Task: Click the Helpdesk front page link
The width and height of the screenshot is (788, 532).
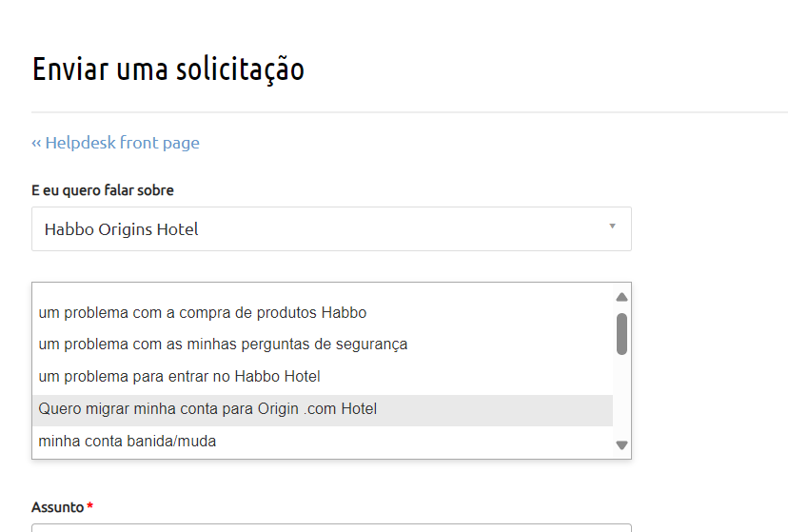Action: pos(122,143)
